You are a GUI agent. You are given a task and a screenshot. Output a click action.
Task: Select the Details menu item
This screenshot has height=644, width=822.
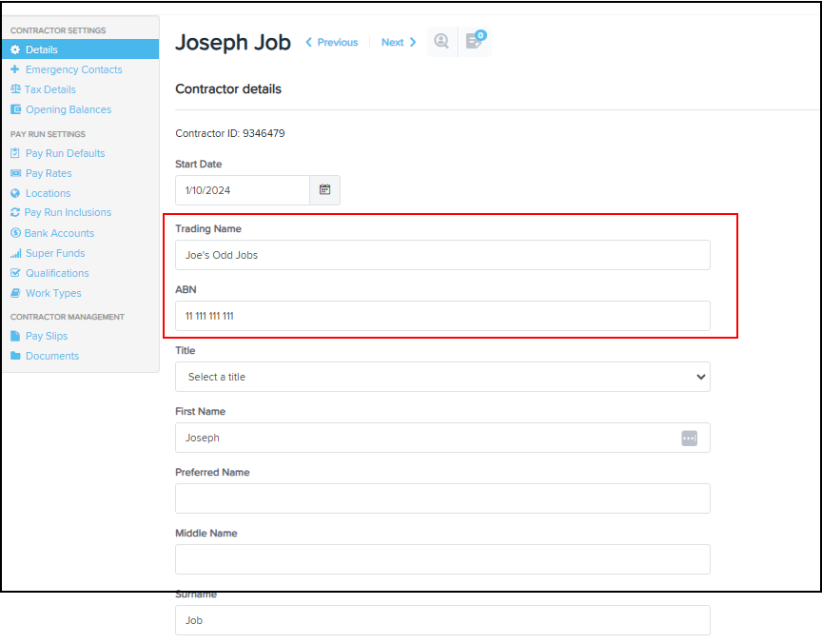coord(41,49)
